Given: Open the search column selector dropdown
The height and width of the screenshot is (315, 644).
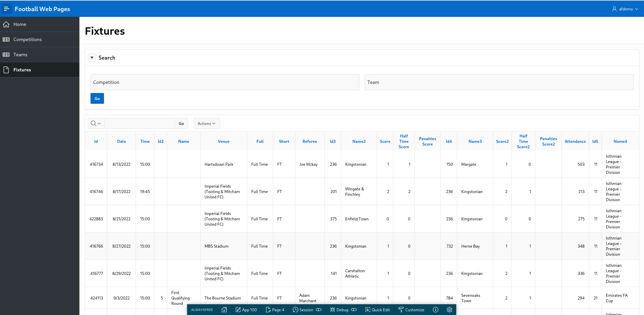Looking at the screenshot, I should click(x=95, y=123).
